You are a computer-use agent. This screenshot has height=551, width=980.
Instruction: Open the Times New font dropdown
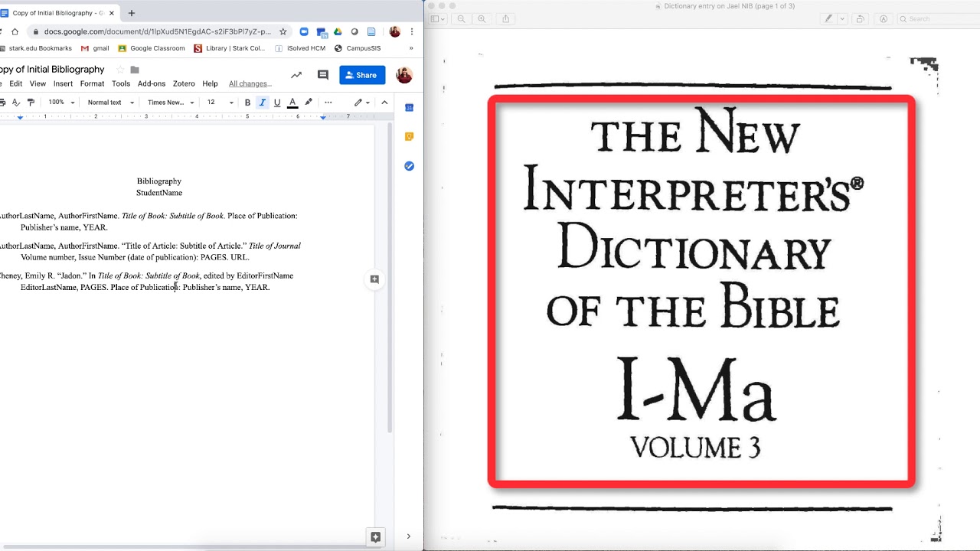click(171, 103)
